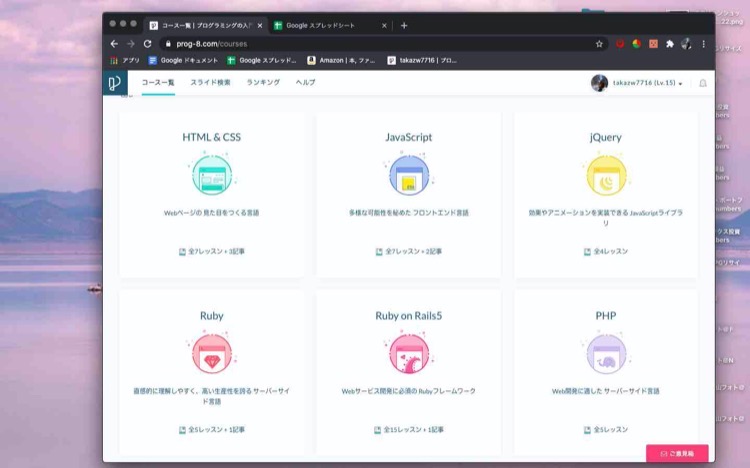Click the 全4レッスン lesson count under jQuery
Image resolution: width=750 pixels, height=468 pixels.
pos(606,251)
